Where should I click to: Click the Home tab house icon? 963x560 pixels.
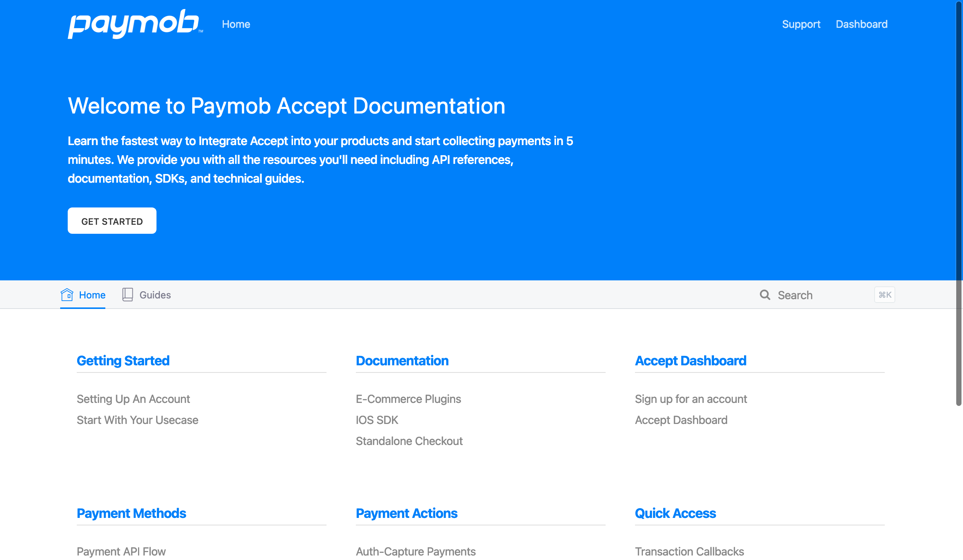coord(67,295)
